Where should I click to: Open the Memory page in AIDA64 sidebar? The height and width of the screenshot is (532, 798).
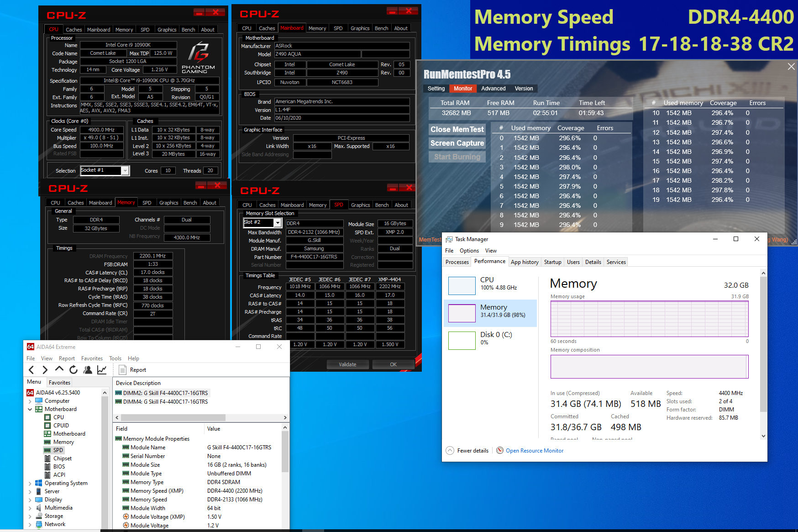click(63, 442)
